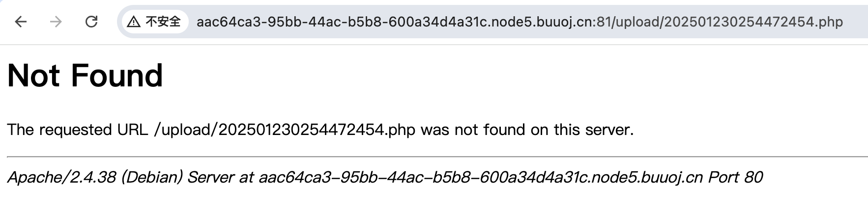Viewport: 868px width, 215px height.
Task: Click the "Found" word in heading
Action: pyautogui.click(x=117, y=76)
